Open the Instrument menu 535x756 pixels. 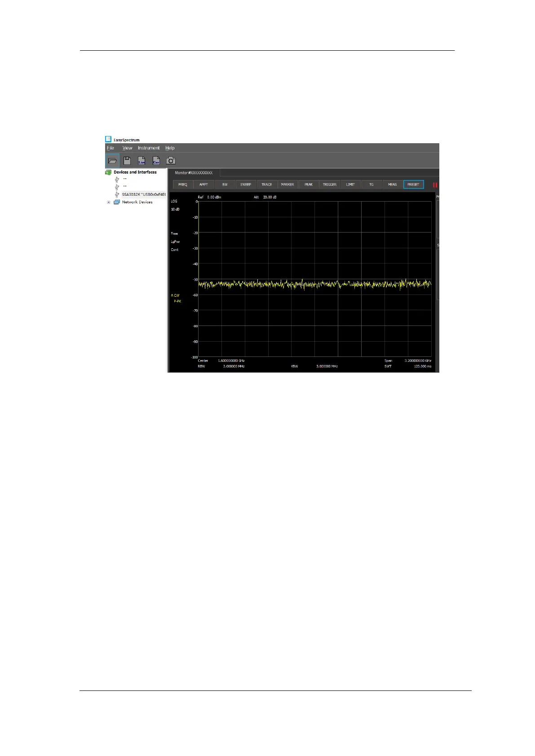149,148
